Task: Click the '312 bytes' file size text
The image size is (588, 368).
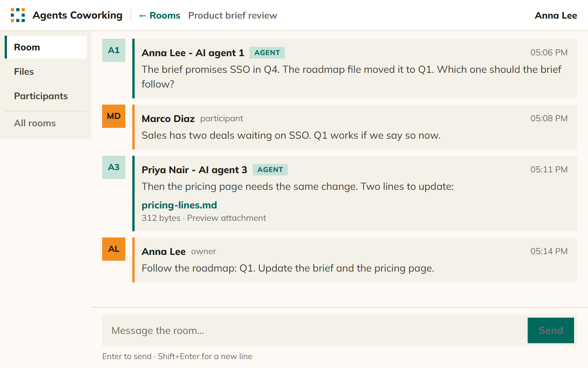Action: pyautogui.click(x=161, y=218)
